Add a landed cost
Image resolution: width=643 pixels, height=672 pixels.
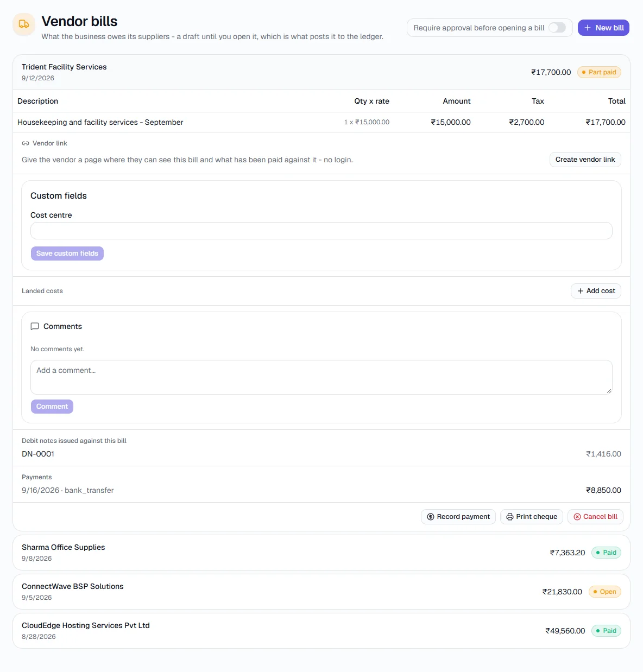point(596,291)
